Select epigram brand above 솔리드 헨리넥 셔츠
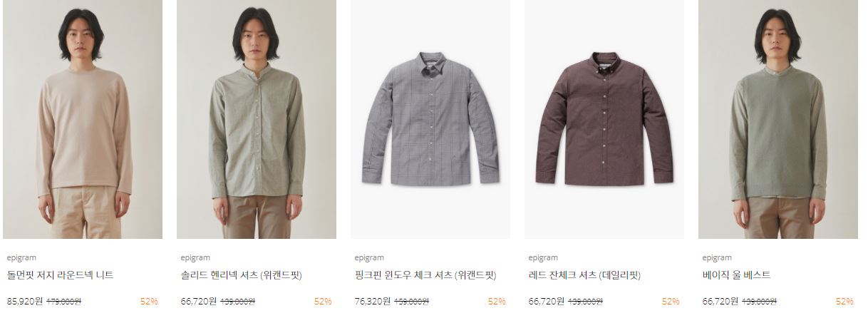Viewport: 868px width, 333px height. pyautogui.click(x=195, y=257)
